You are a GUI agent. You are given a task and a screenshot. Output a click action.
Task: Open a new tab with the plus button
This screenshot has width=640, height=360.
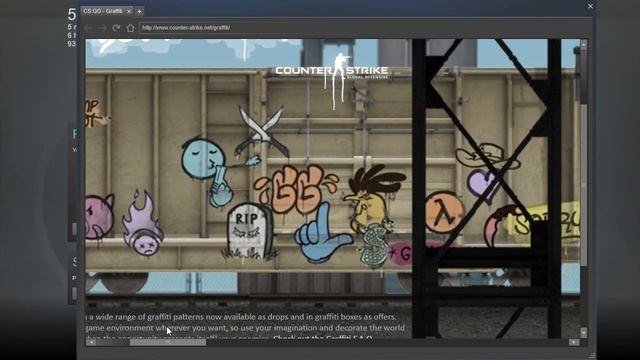139,11
